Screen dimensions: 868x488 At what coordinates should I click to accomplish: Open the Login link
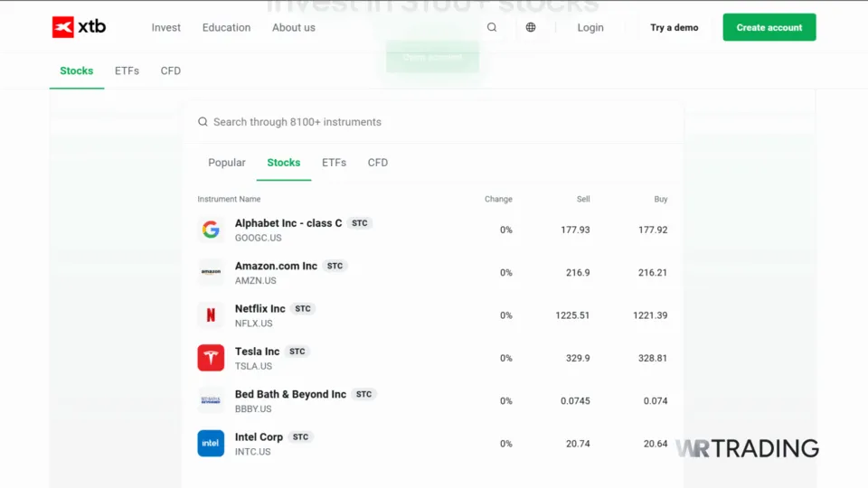point(590,27)
